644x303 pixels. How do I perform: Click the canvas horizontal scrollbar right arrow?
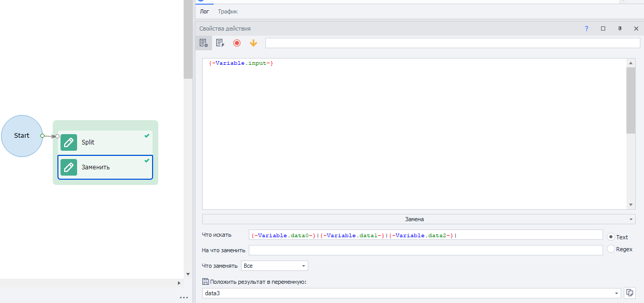[x=179, y=283]
